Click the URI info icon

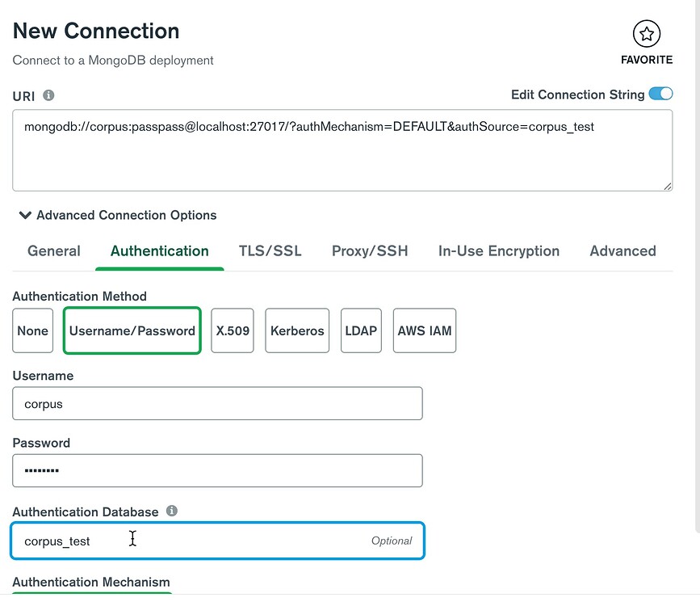point(48,95)
